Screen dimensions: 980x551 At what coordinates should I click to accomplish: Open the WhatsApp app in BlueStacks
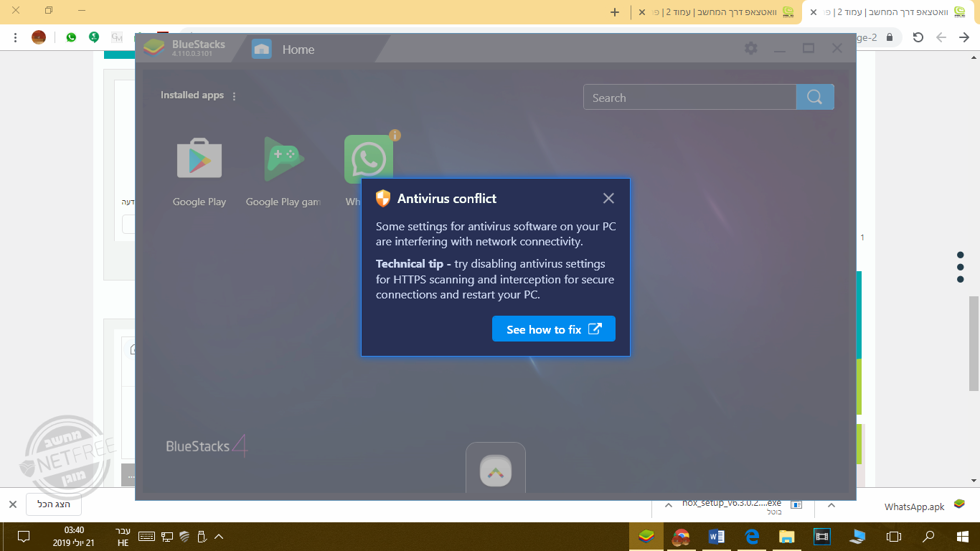click(369, 160)
